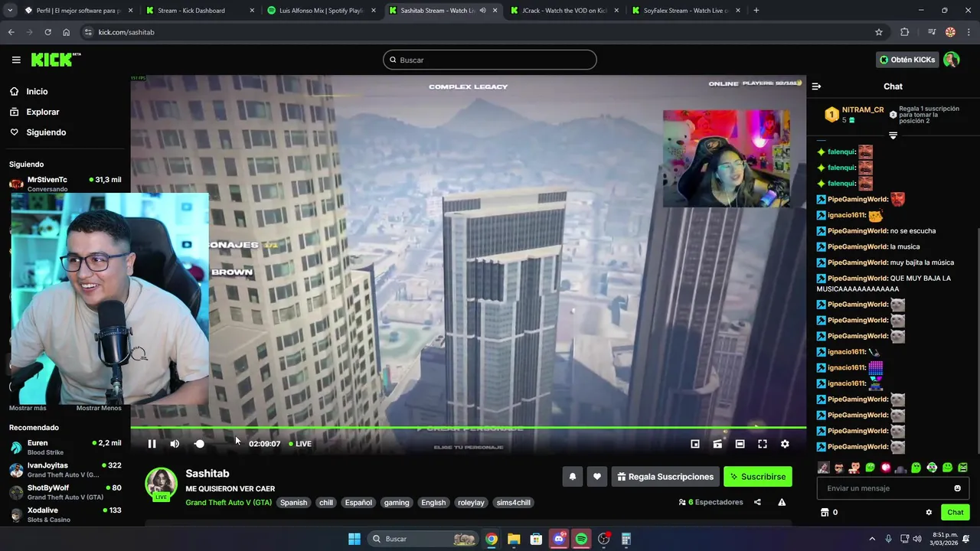Click the KICK logo
The image size is (980, 551).
[55, 60]
